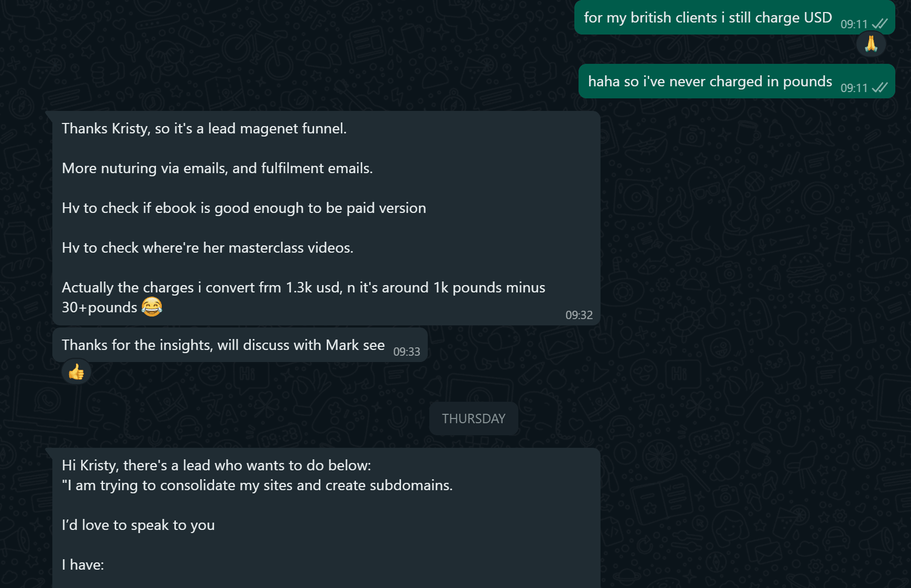
Task: Click 'Hi Kristy, there's a lead' line
Action: pos(216,466)
